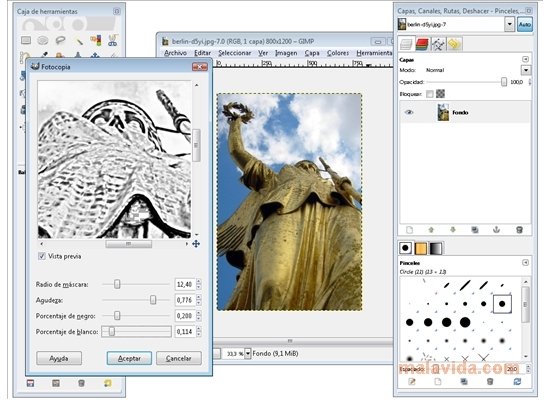Duplicate the brush in Pinceles panel
Viewport: 550px width, 400px height.
click(464, 382)
